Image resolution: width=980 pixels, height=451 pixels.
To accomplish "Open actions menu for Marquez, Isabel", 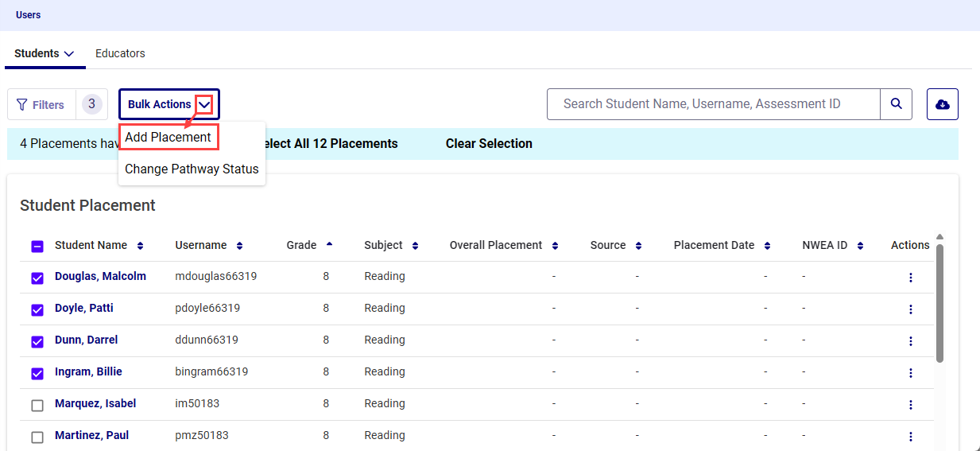I will 910,405.
